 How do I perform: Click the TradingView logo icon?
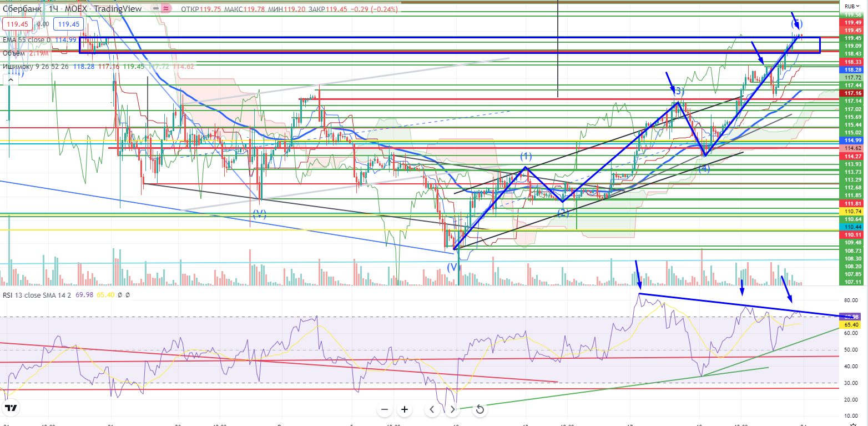11,409
